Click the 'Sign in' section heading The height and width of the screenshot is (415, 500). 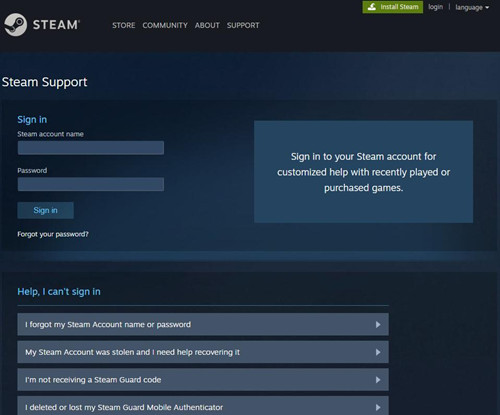point(32,120)
